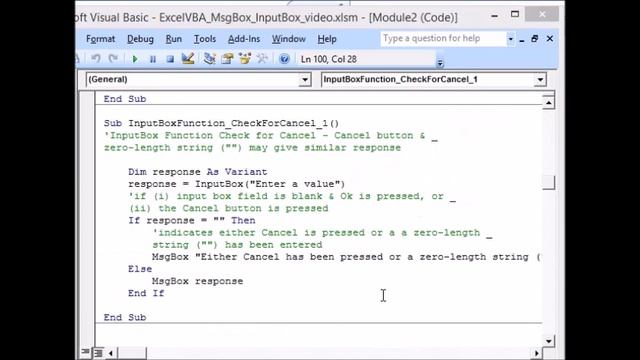This screenshot has width=640, height=360.
Task: Click the window title bar text
Action: [x=267, y=18]
